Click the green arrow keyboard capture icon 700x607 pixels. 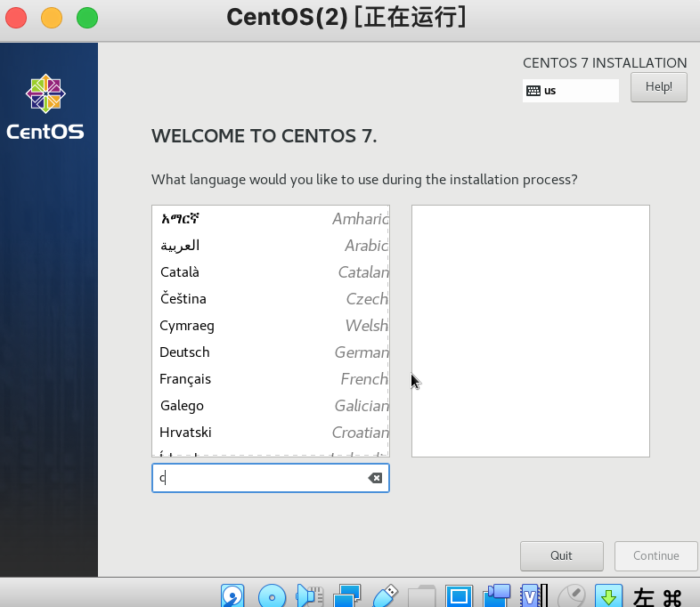click(608, 595)
